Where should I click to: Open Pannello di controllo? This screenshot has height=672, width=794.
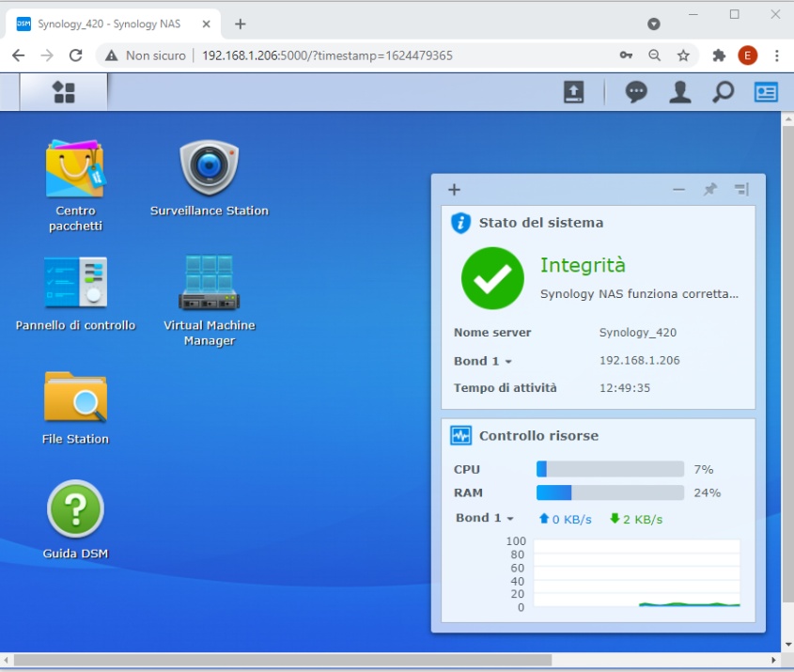click(75, 283)
